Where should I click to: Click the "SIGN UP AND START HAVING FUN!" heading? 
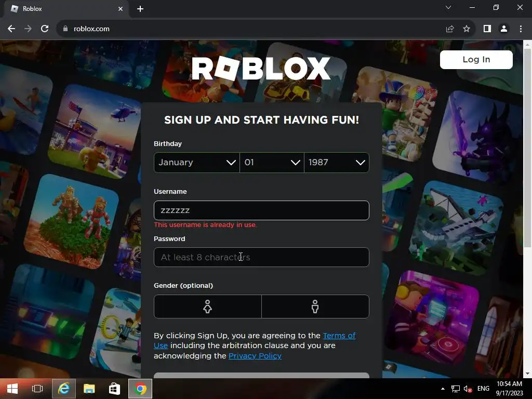pyautogui.click(x=261, y=120)
